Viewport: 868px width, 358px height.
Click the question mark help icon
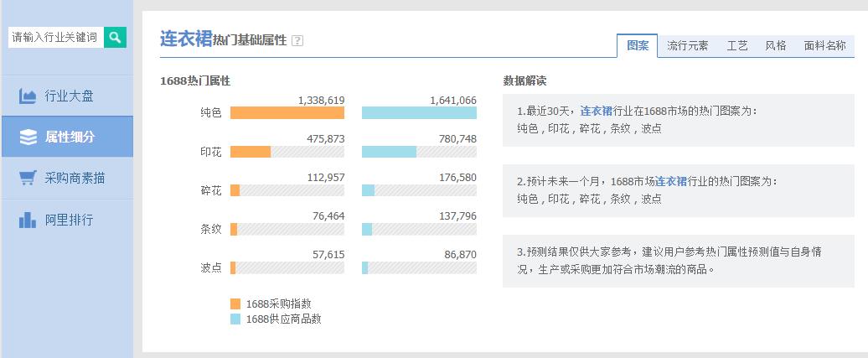click(x=297, y=40)
